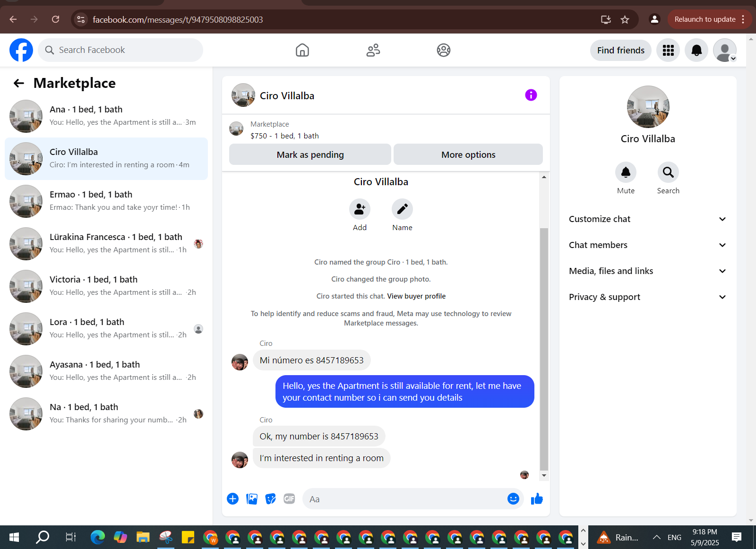756x549 pixels.
Task: Select the Ciro Villalba conversation in list
Action: pyautogui.click(x=106, y=159)
